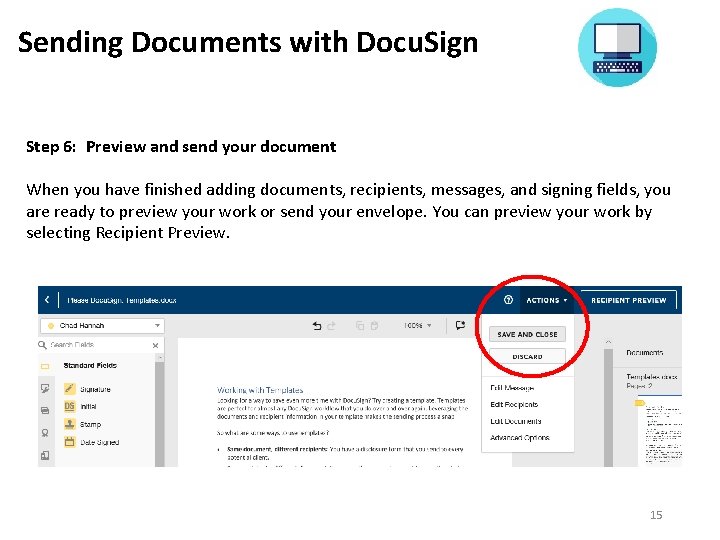The height and width of the screenshot is (540, 720).
Task: Open the bottom document sidebar category icon
Action: point(45,455)
